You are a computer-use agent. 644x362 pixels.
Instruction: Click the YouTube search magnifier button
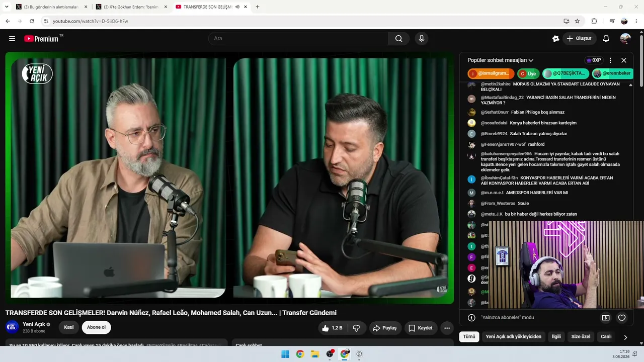[398, 39]
